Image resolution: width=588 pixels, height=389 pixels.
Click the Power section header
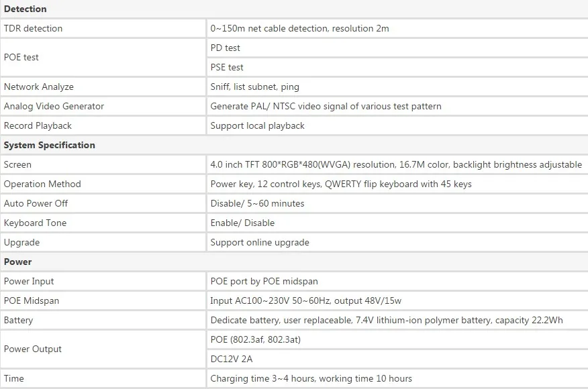(17, 262)
